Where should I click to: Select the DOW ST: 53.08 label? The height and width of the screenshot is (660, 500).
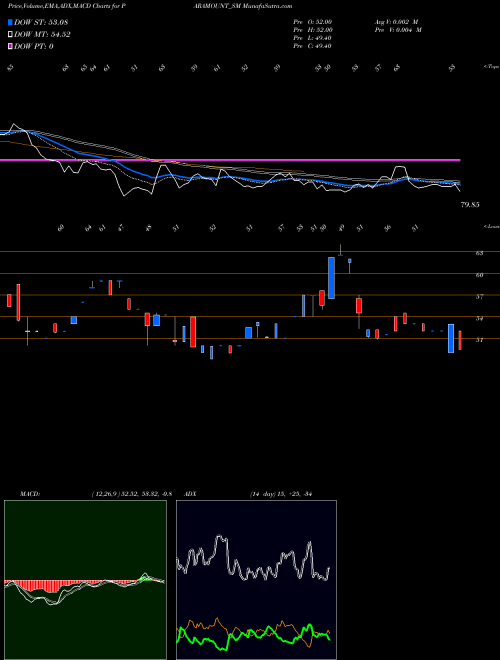pyautogui.click(x=41, y=22)
